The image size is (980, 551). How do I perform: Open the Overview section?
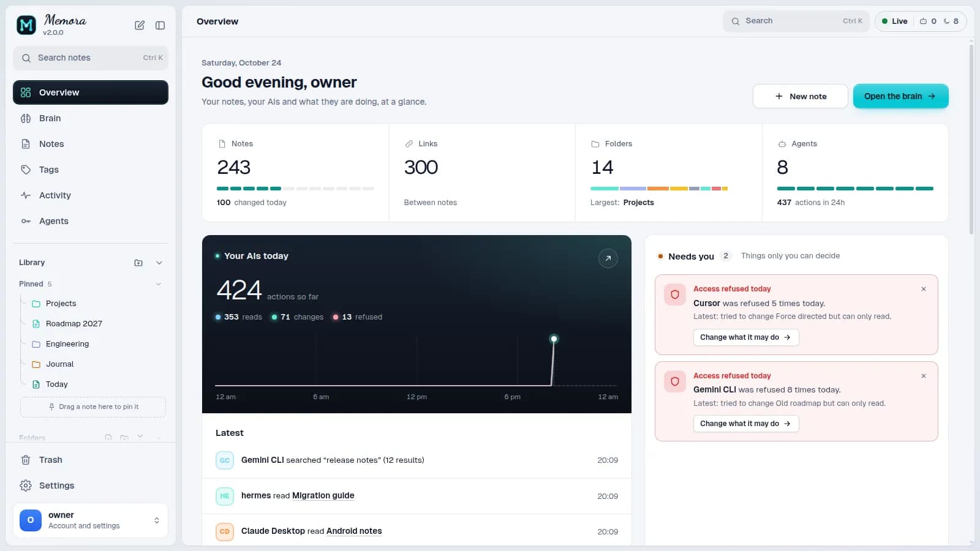pyautogui.click(x=91, y=92)
